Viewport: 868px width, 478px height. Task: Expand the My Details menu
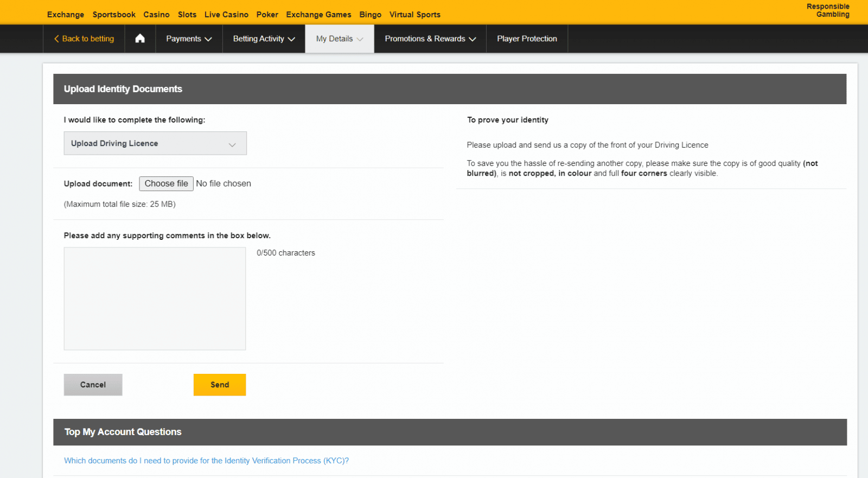[340, 39]
